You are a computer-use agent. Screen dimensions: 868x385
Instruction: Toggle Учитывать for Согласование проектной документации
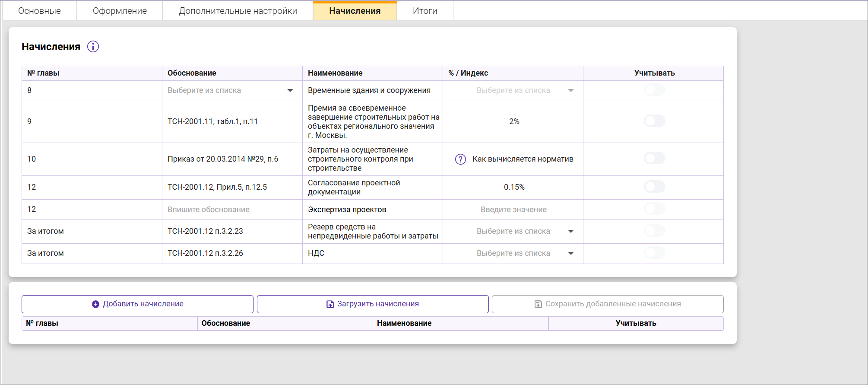click(x=654, y=187)
